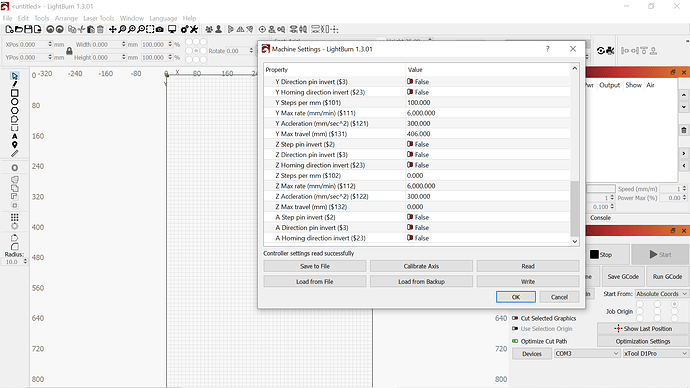Click the camera capture icon
This screenshot has height=388, width=690.
[160, 29]
